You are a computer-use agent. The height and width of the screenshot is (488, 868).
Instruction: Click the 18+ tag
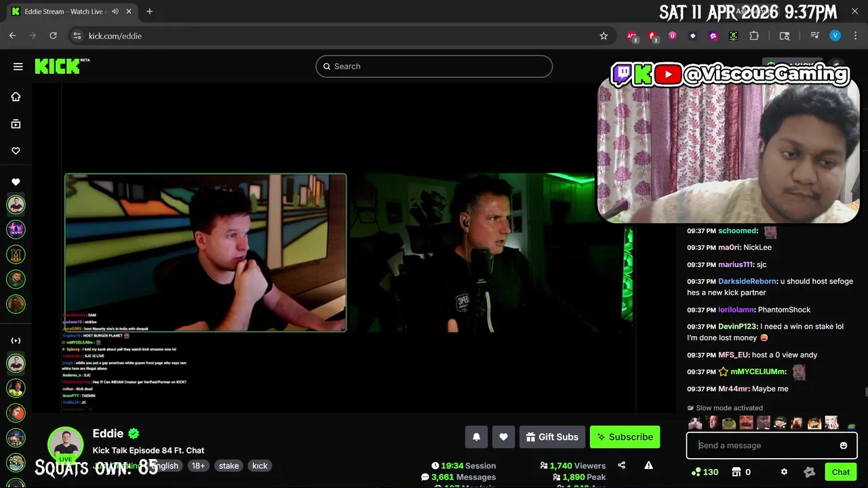[x=198, y=466]
